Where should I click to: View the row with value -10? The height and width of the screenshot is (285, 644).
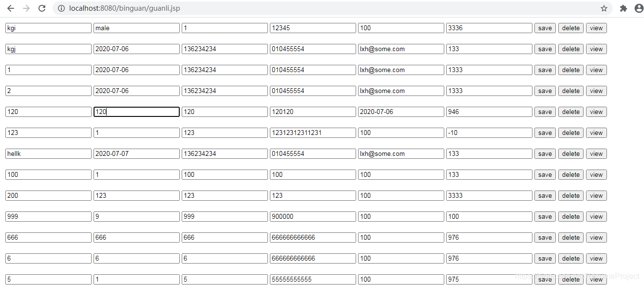(596, 133)
